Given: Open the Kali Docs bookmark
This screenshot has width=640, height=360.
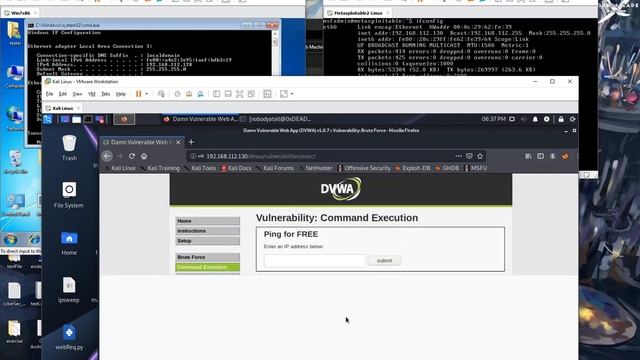Looking at the screenshot, I should [x=236, y=168].
